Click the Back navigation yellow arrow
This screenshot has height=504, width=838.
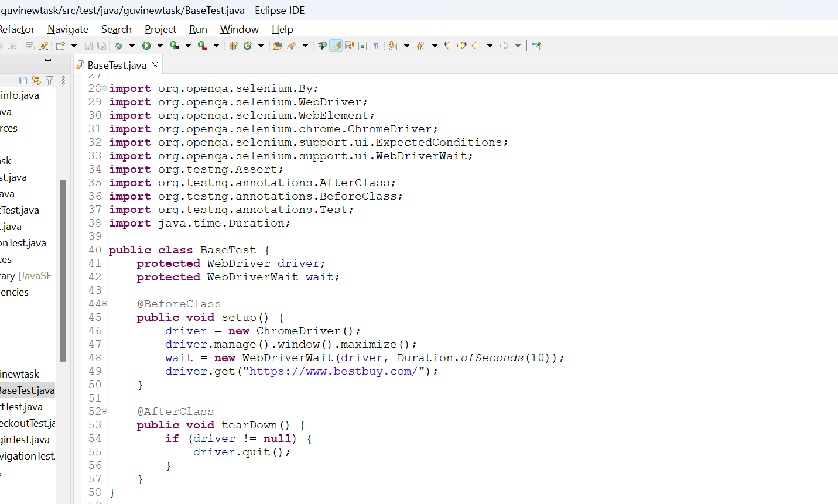pyautogui.click(x=476, y=46)
